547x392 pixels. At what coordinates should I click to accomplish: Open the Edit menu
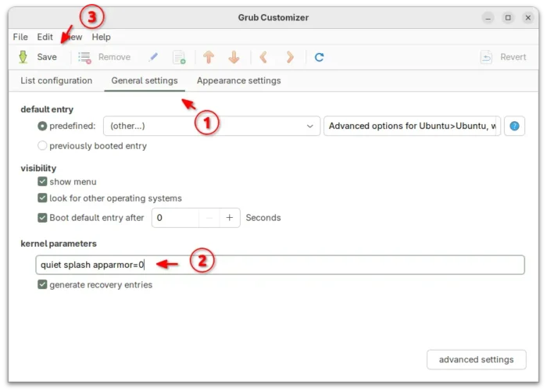(45, 37)
